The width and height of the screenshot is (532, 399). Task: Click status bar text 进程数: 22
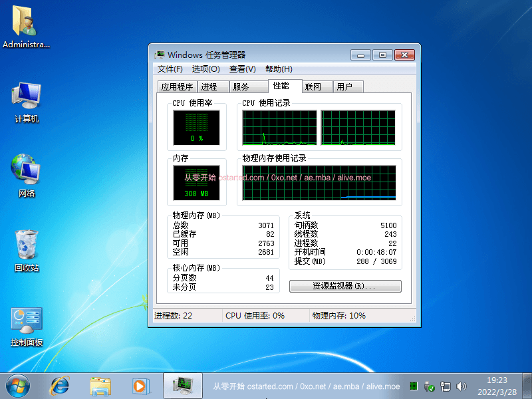174,316
